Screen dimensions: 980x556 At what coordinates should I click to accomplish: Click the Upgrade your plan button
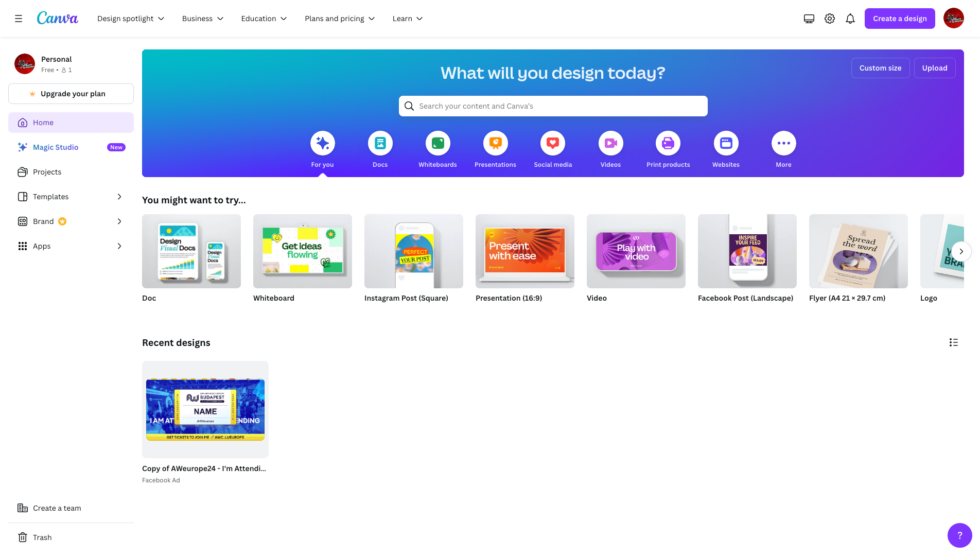[71, 94]
